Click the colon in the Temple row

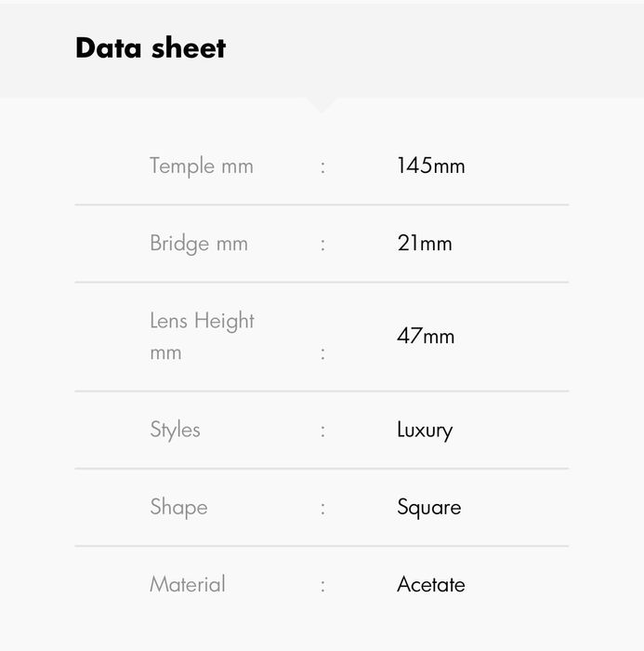[322, 167]
